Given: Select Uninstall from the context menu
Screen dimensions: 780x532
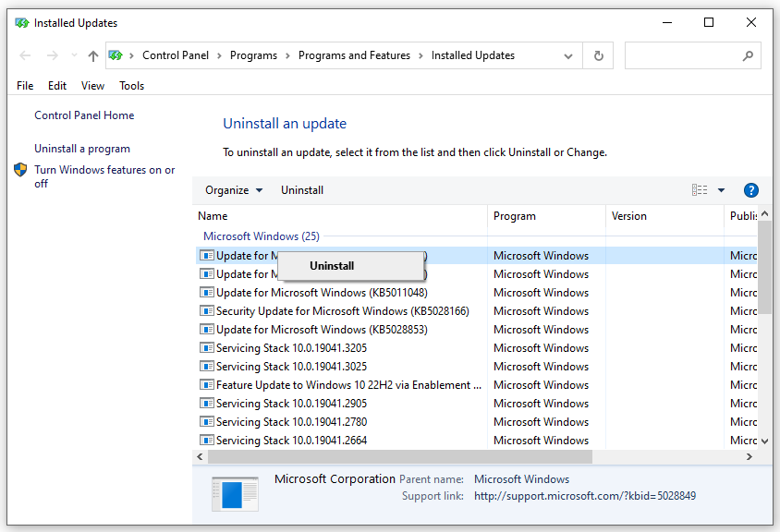Looking at the screenshot, I should 332,265.
